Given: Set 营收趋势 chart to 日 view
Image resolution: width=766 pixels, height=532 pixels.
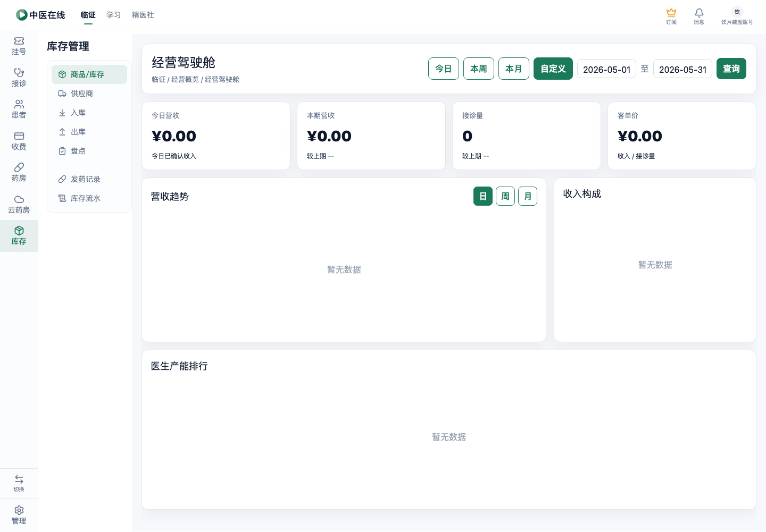Looking at the screenshot, I should click(483, 196).
